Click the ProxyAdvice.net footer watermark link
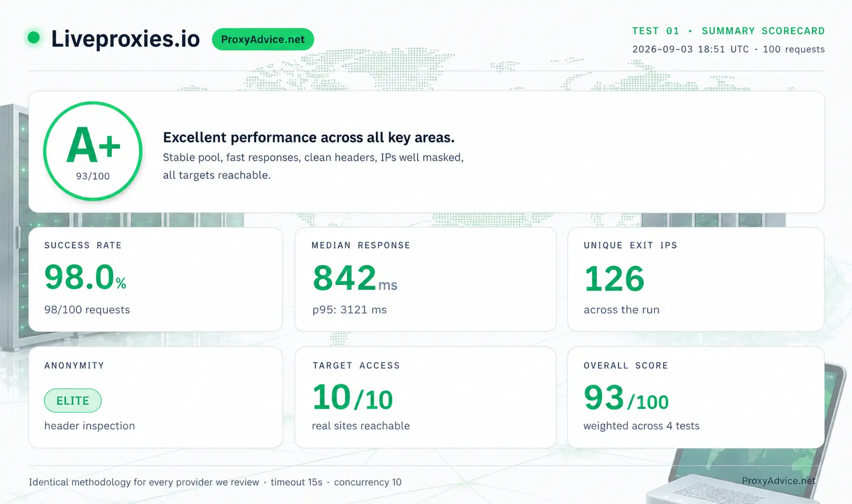 pyautogui.click(x=779, y=480)
